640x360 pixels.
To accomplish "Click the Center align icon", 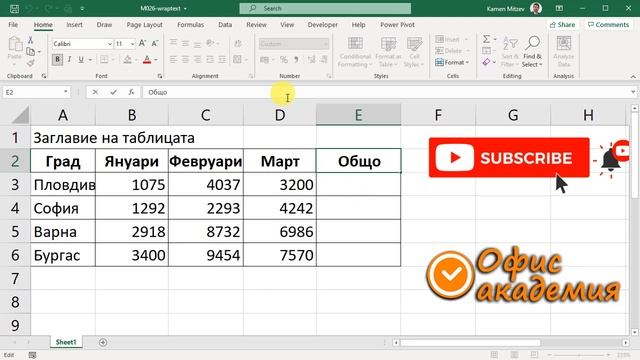I will pos(185,60).
